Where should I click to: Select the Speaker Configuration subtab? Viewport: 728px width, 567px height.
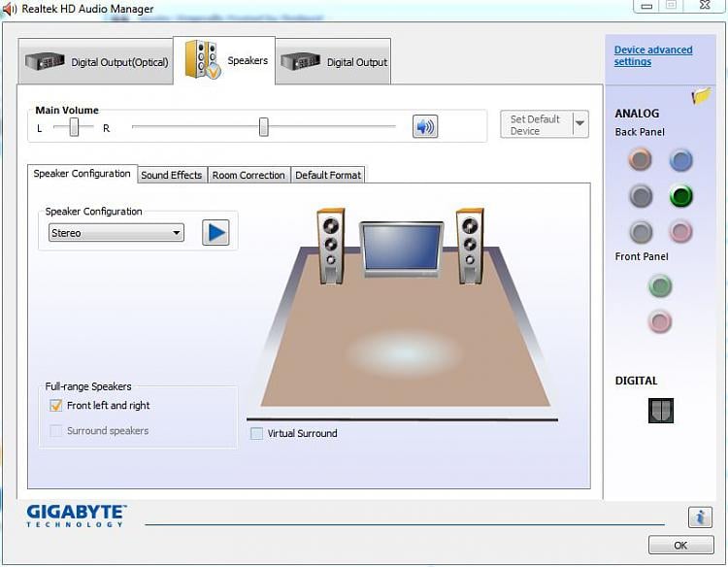pos(83,174)
